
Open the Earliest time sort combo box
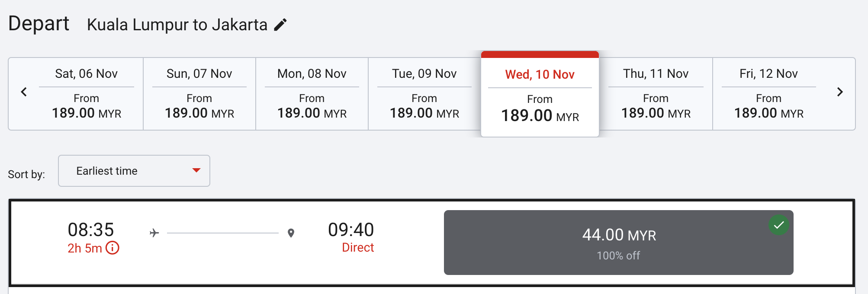134,171
